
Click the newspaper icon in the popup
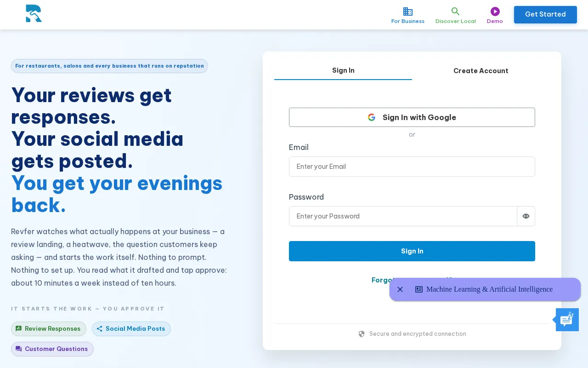click(x=419, y=289)
